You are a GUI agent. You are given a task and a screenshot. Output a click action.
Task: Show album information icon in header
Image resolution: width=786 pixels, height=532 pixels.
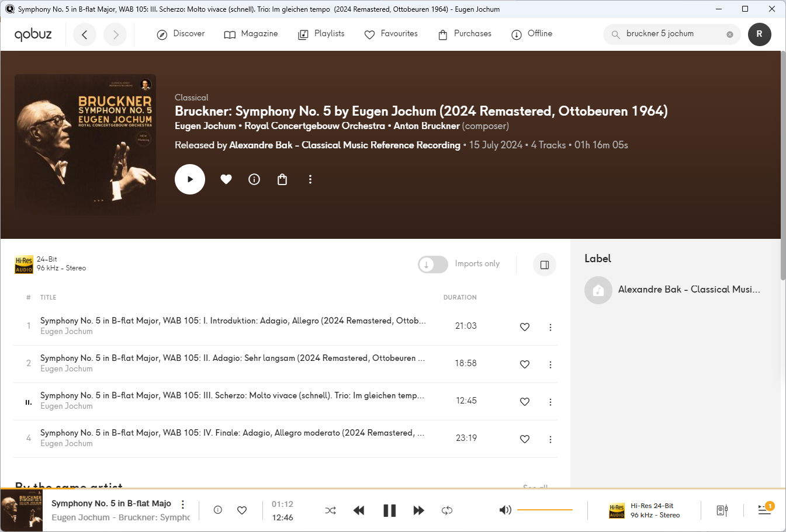coord(254,179)
